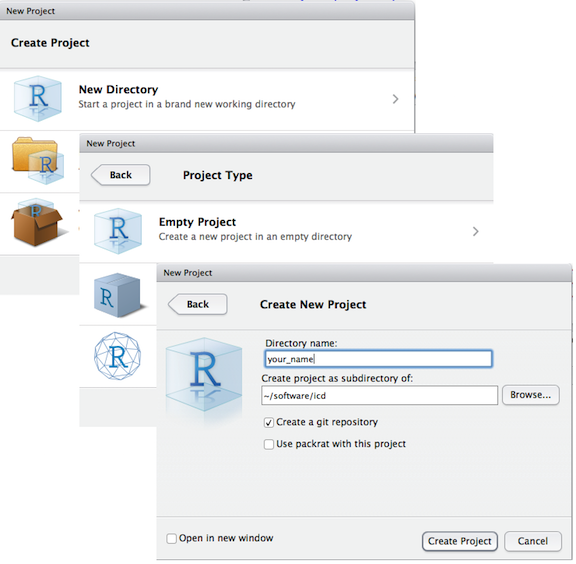The height and width of the screenshot is (564, 576).
Task: Toggle Create a git repository checkbox
Action: (269, 423)
